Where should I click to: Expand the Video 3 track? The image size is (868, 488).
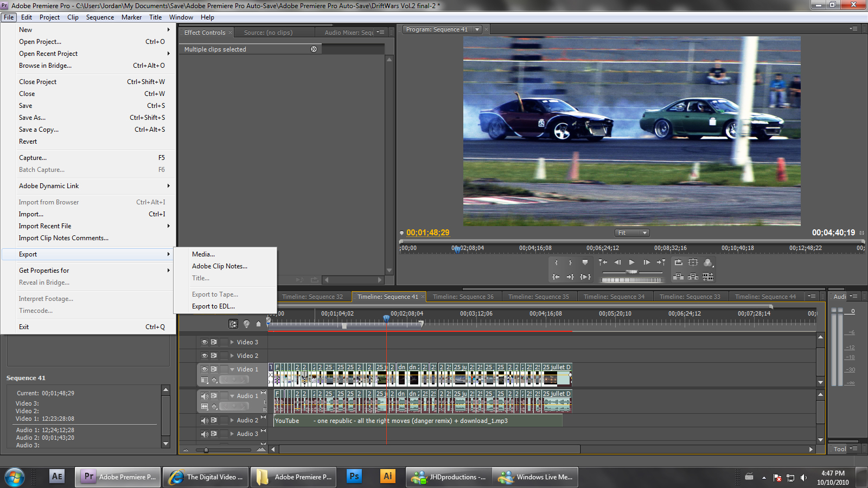pyautogui.click(x=232, y=342)
